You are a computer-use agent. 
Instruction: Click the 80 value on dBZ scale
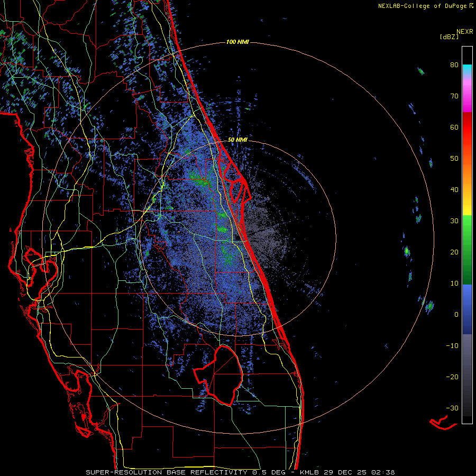tap(454, 65)
